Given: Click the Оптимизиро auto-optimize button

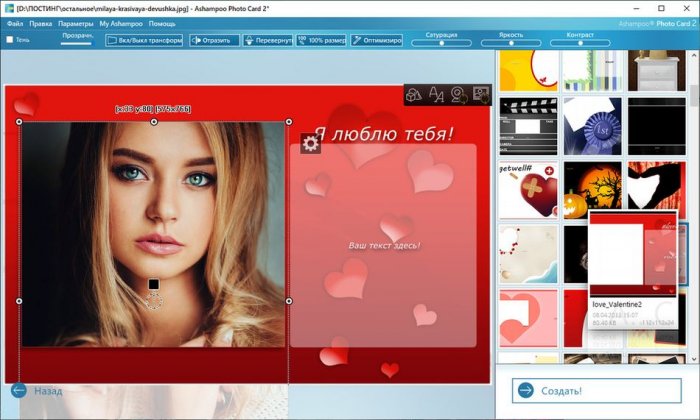Looking at the screenshot, I should pyautogui.click(x=377, y=40).
